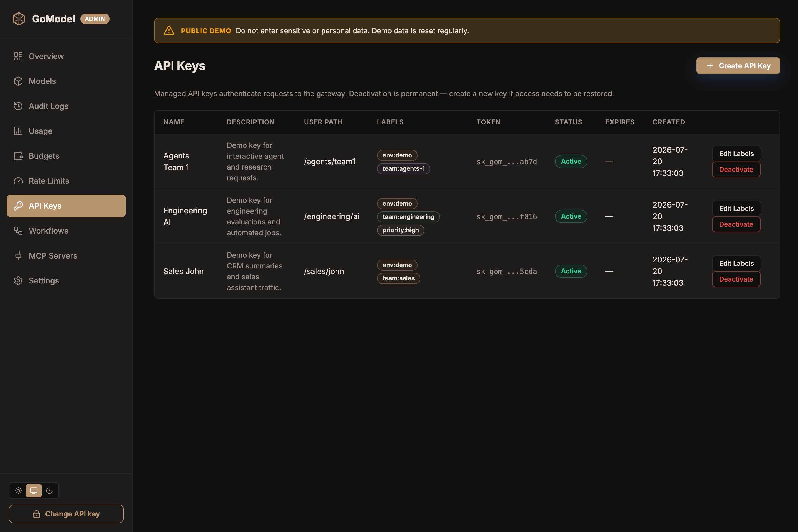Click the Engineering AI key name

pyautogui.click(x=185, y=216)
